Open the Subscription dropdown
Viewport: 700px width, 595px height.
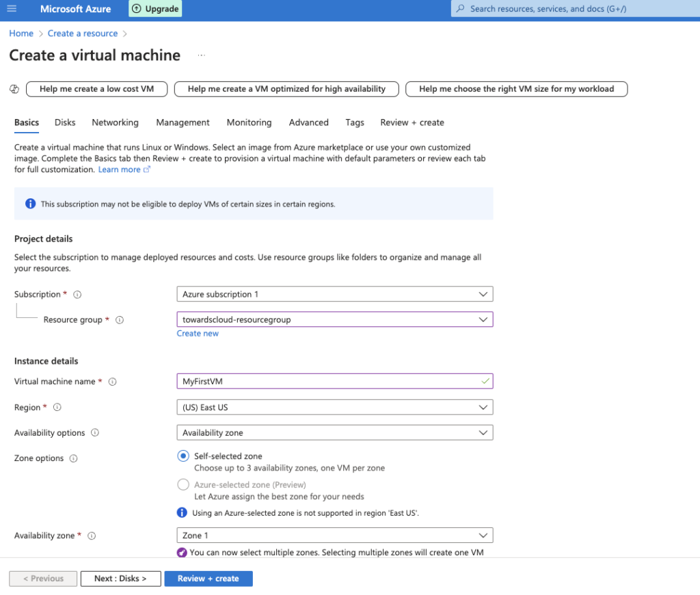point(335,294)
